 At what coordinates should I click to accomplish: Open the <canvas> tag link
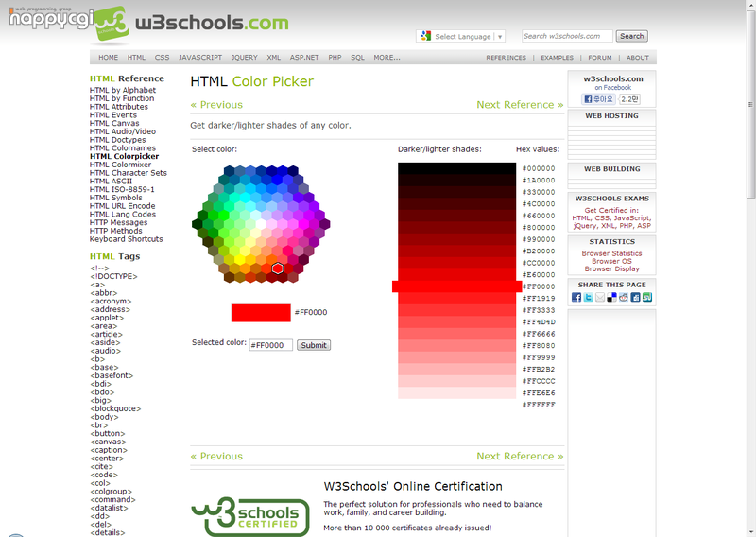point(108,442)
